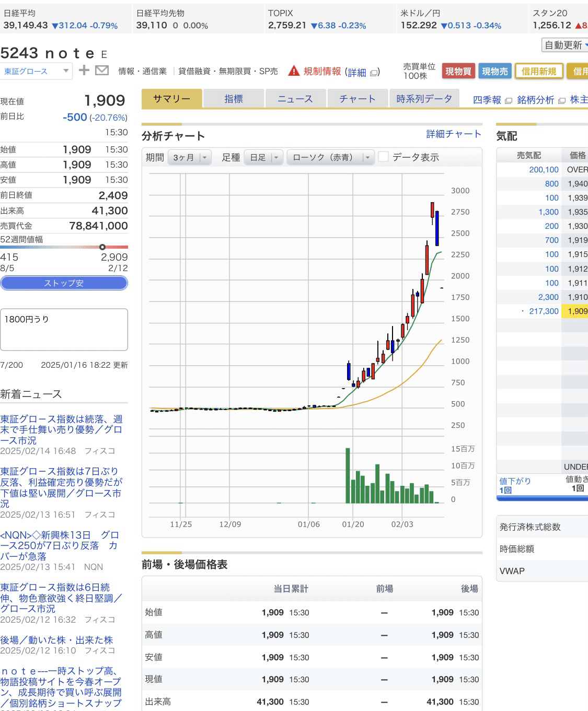The width and height of the screenshot is (588, 711).
Task: Click the 前日終値 value 2,409
Action: click(113, 195)
